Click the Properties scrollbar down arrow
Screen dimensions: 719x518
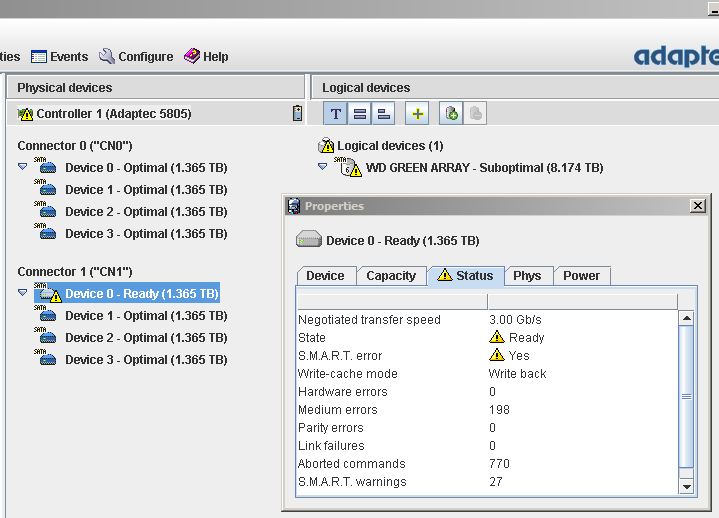686,486
